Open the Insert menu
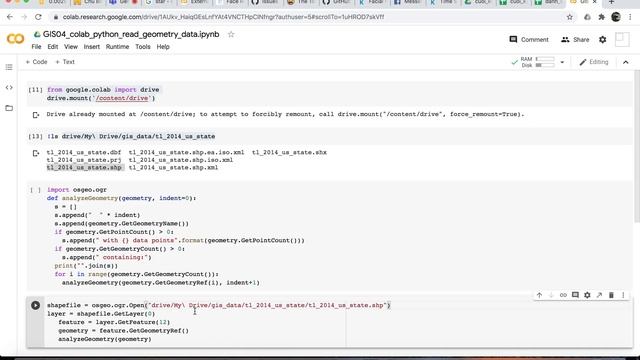640x360 pixels. [x=91, y=47]
